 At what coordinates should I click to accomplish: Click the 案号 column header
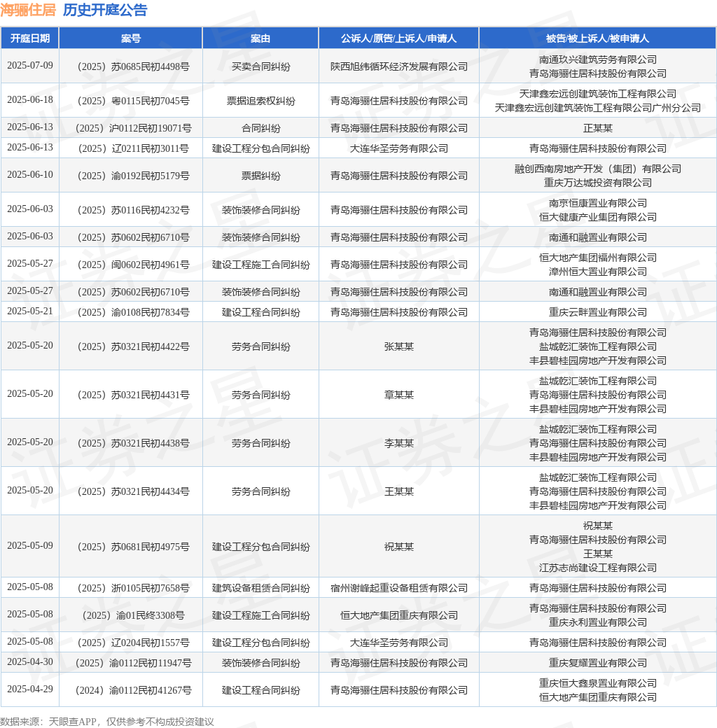click(130, 38)
